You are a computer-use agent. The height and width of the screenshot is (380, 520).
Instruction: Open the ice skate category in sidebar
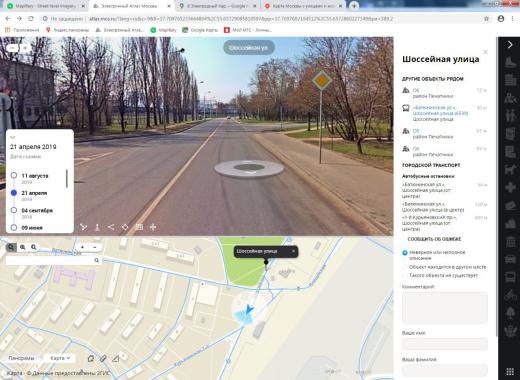[x=510, y=62]
